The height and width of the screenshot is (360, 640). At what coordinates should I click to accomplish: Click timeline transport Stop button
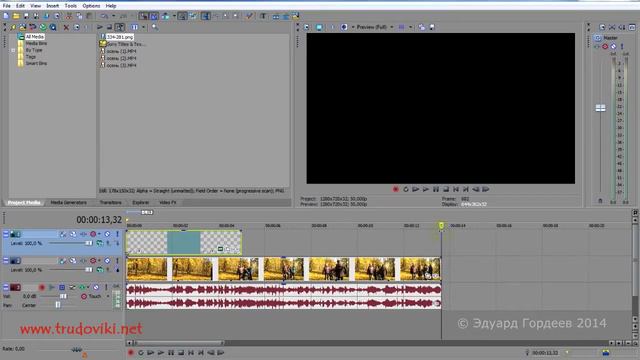click(x=181, y=353)
